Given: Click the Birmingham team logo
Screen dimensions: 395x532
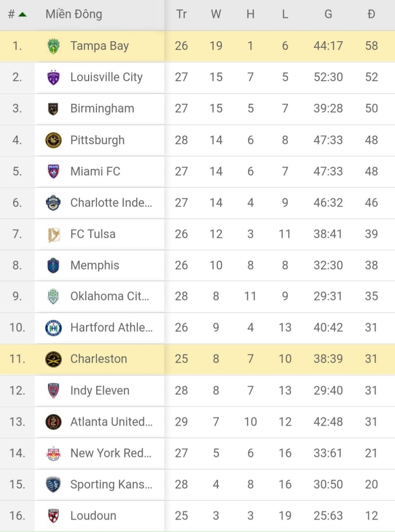Looking at the screenshot, I should point(54,108).
